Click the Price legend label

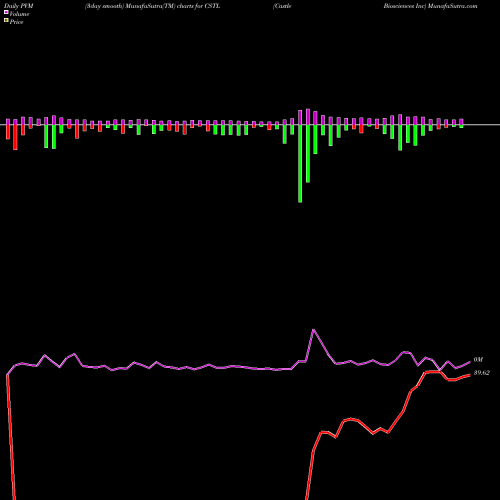pyautogui.click(x=16, y=22)
